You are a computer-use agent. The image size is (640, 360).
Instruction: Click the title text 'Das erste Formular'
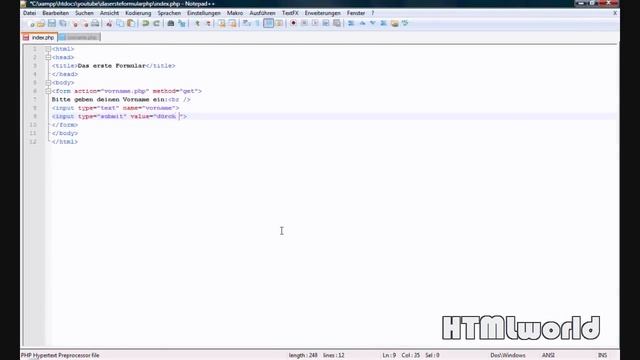[x=111, y=66]
